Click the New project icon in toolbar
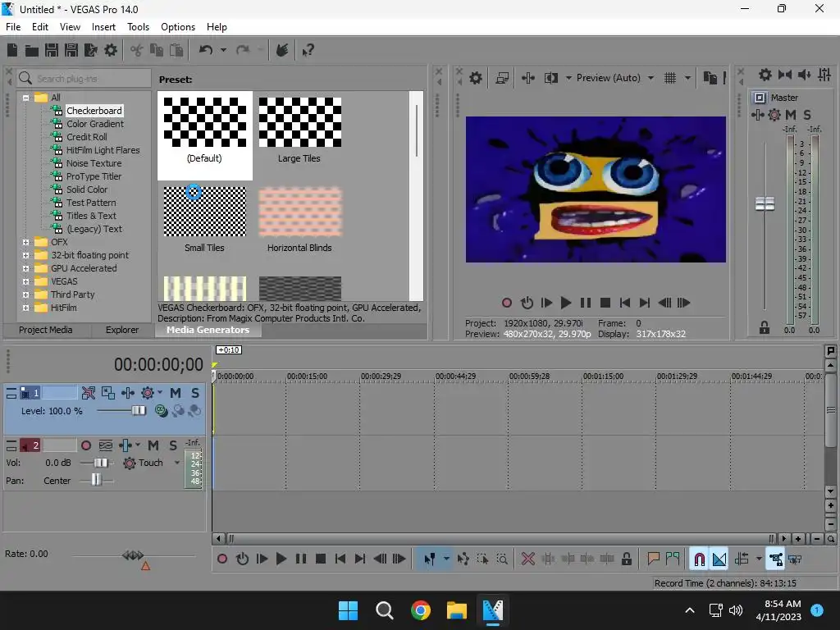The width and height of the screenshot is (840, 630). coord(11,50)
